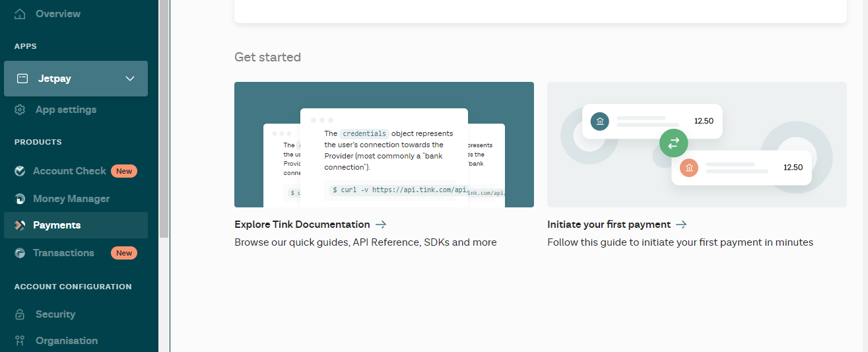Click the ACCOUNT CONFIGURATION section label
This screenshot has height=352, width=868.
tap(73, 287)
